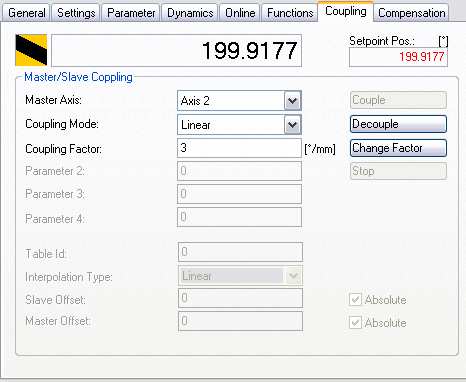Click the Coupling Factor input field
This screenshot has width=466, height=382.
click(x=239, y=148)
